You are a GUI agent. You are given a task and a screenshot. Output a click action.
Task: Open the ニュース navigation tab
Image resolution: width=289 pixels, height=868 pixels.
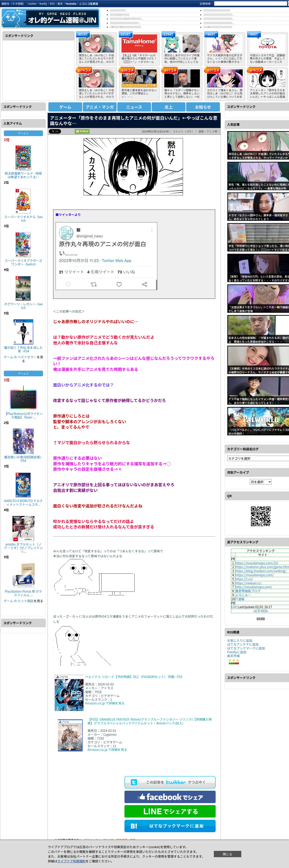point(134,107)
